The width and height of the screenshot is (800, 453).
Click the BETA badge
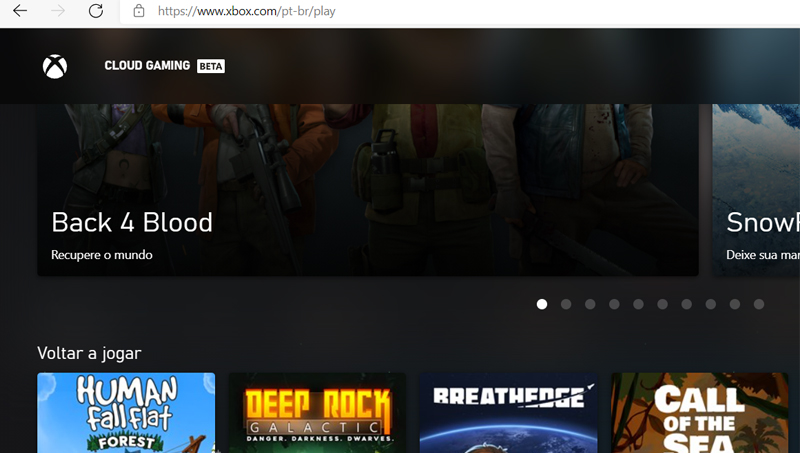[x=211, y=66]
